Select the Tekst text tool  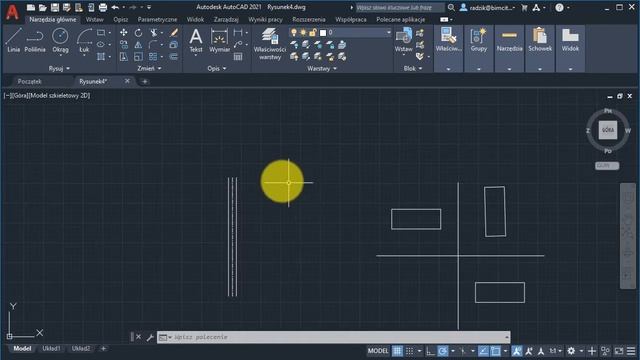coord(196,40)
